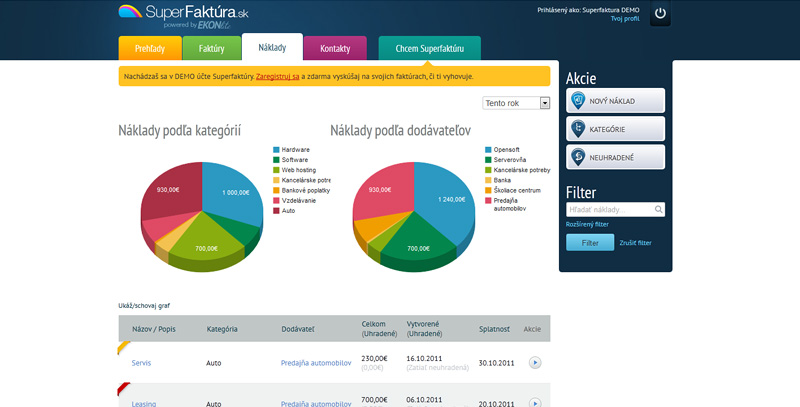
Task: Click the blue Filter button
Action: click(x=590, y=243)
